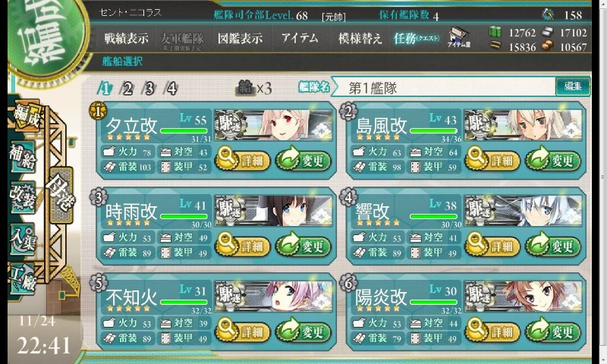Open the 入渠 docking sidebar icon
Screen dimensions: 607x364
coord(24,240)
